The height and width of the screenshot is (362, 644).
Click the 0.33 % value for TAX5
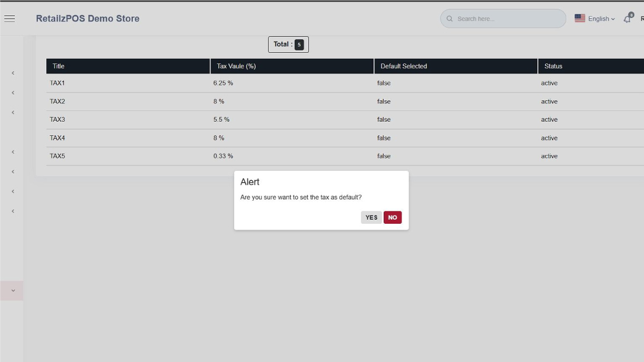coord(223,156)
